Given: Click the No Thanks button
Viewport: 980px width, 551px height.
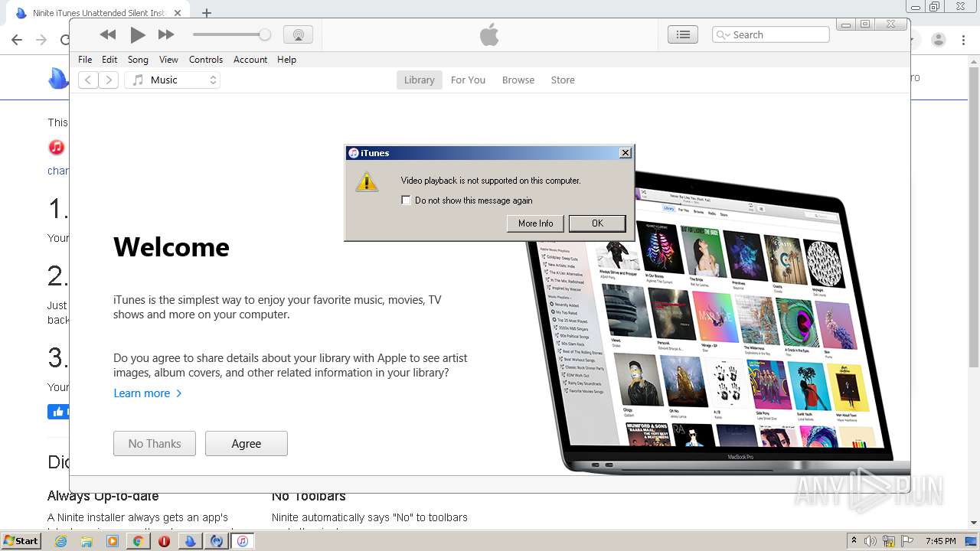Looking at the screenshot, I should point(155,444).
